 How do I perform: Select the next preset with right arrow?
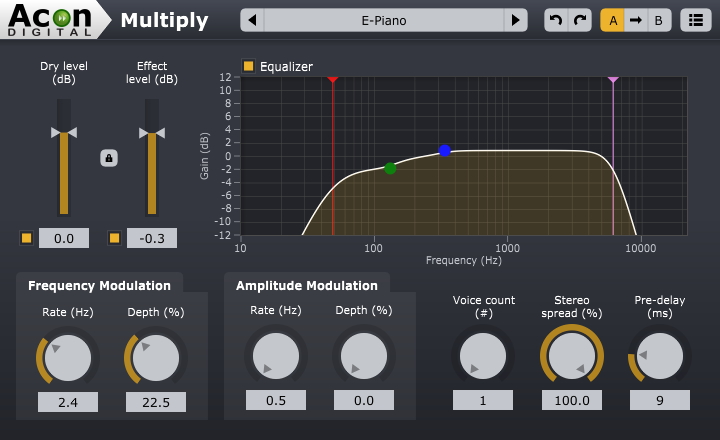[515, 20]
